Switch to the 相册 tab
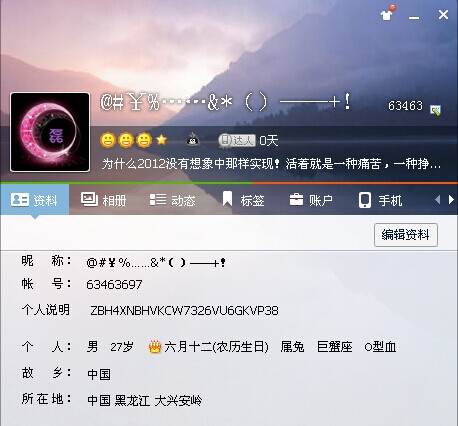 point(104,200)
